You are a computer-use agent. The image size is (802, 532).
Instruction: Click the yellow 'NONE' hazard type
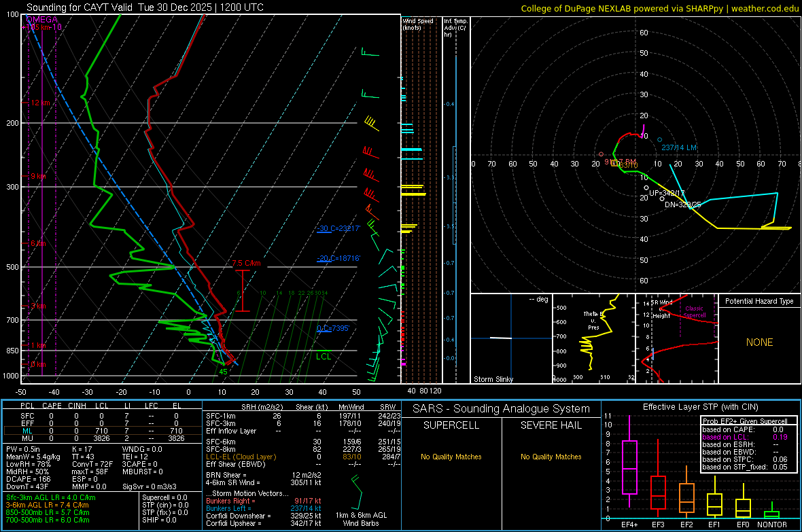coord(759,342)
